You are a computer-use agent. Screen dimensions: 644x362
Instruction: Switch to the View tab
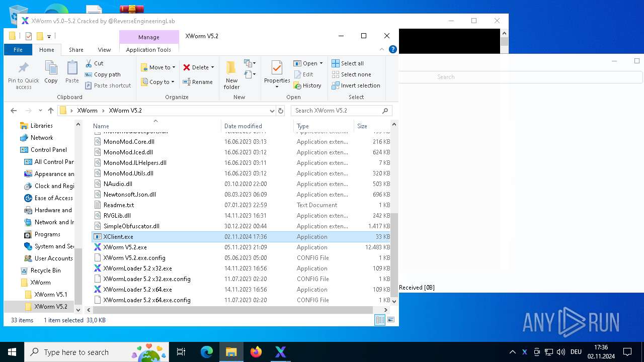point(104,50)
